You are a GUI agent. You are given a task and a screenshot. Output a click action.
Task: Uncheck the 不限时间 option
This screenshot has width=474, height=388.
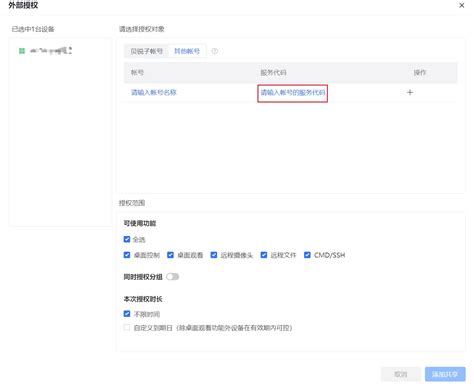pos(127,314)
